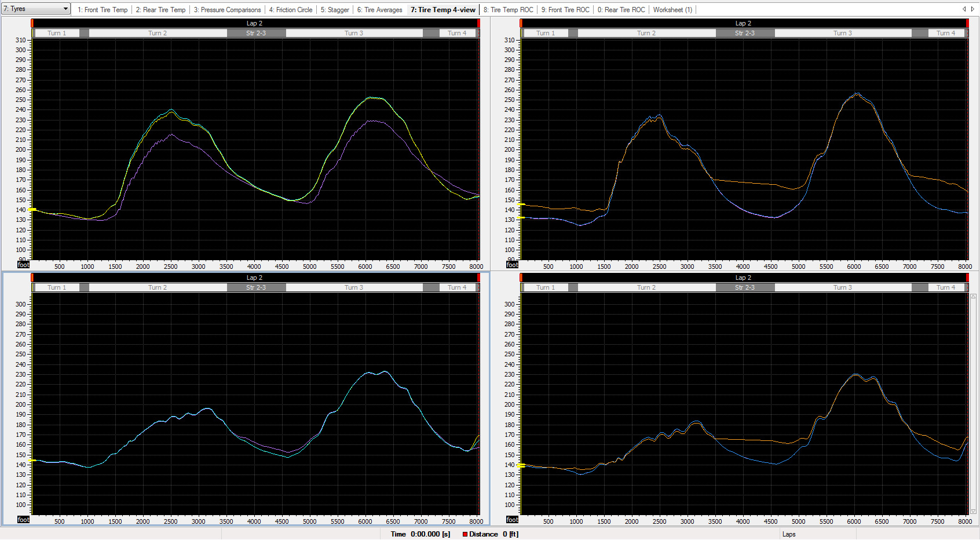Screen dimensions: 980x540
Task: Click the "Laps" field in the status bar
Action: click(x=789, y=534)
